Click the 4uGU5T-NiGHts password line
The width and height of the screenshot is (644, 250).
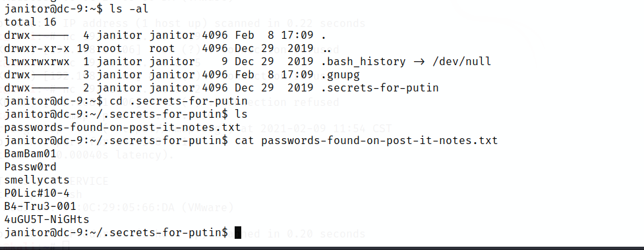point(47,219)
